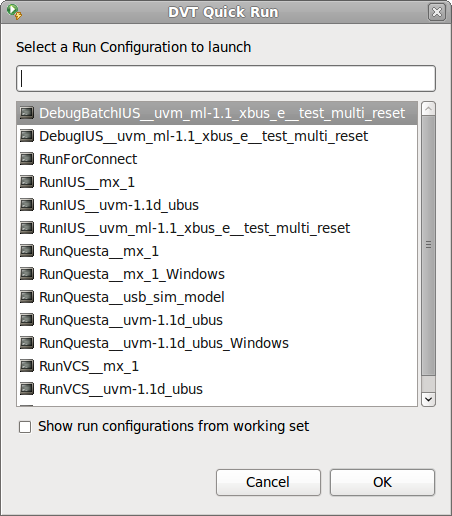Click the RunQuesta__mx_1 configuration icon

tap(27, 251)
